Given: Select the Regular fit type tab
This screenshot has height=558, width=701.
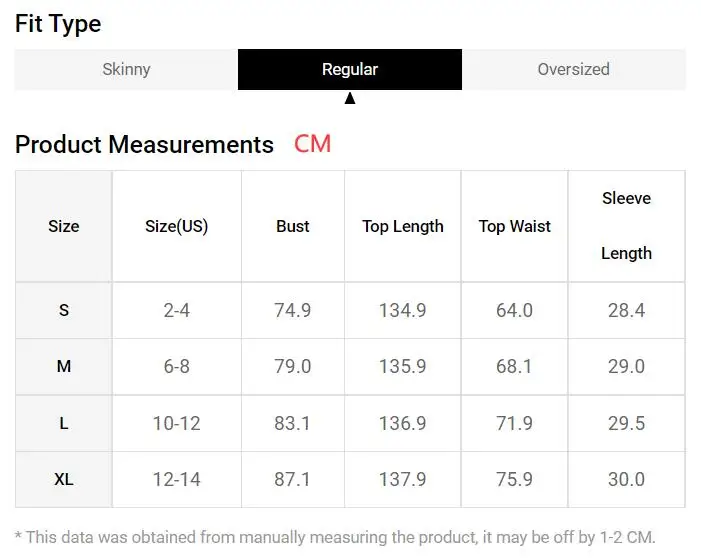Looking at the screenshot, I should (x=350, y=70).
